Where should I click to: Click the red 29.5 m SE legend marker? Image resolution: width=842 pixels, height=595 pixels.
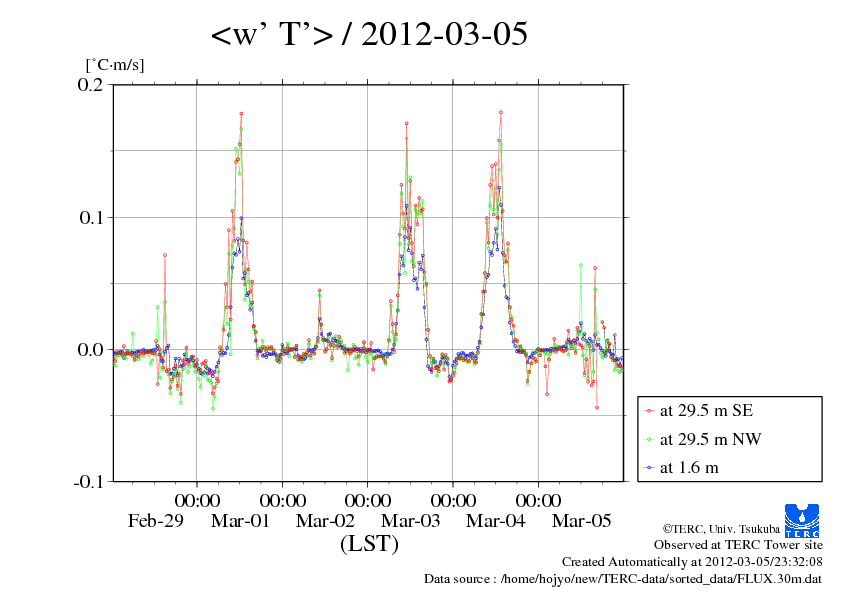(649, 411)
